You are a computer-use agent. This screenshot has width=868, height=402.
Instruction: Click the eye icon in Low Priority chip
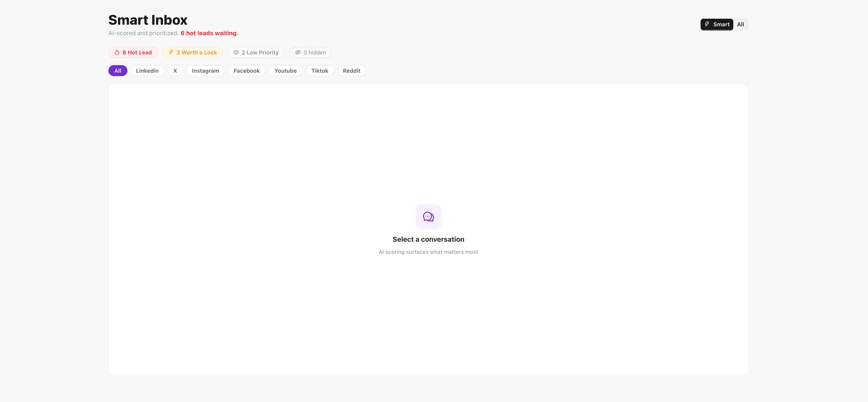click(236, 52)
